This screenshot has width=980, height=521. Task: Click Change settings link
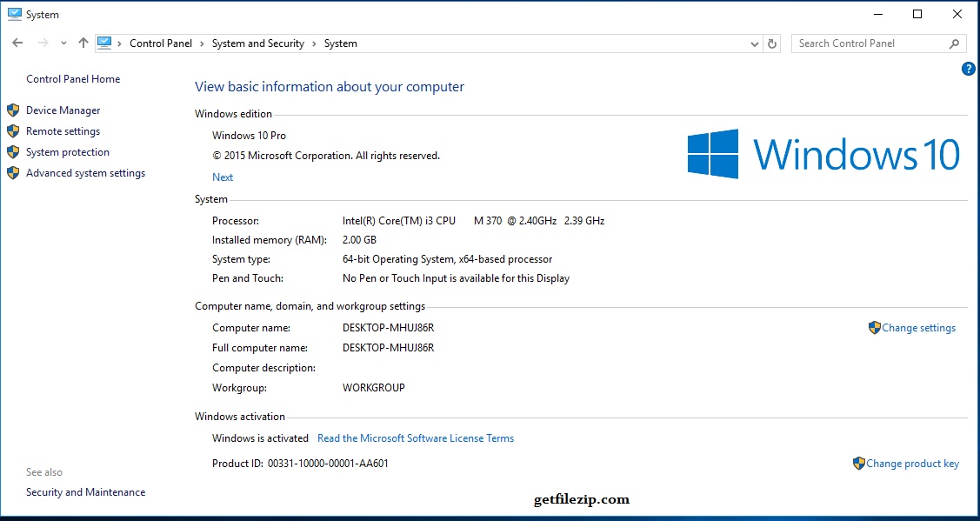click(x=919, y=328)
